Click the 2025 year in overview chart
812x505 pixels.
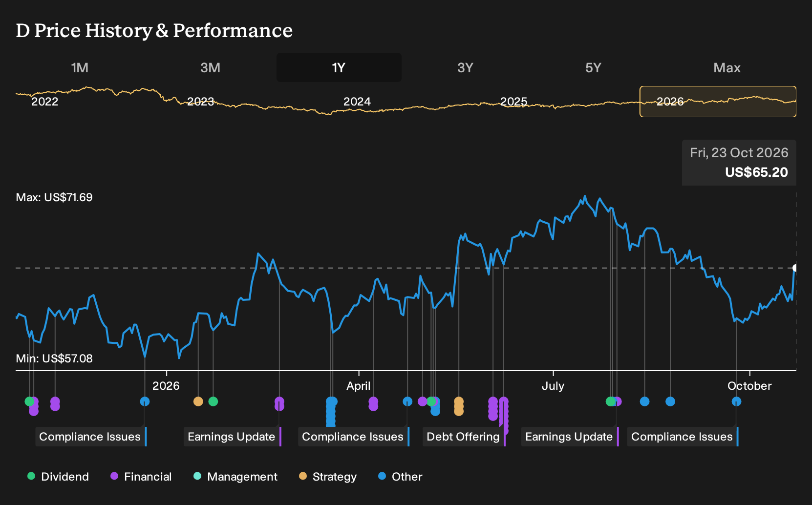pos(513,102)
